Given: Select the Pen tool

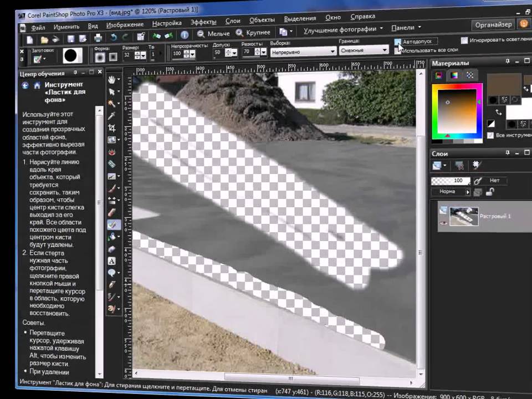Looking at the screenshot, I should coord(111,285).
